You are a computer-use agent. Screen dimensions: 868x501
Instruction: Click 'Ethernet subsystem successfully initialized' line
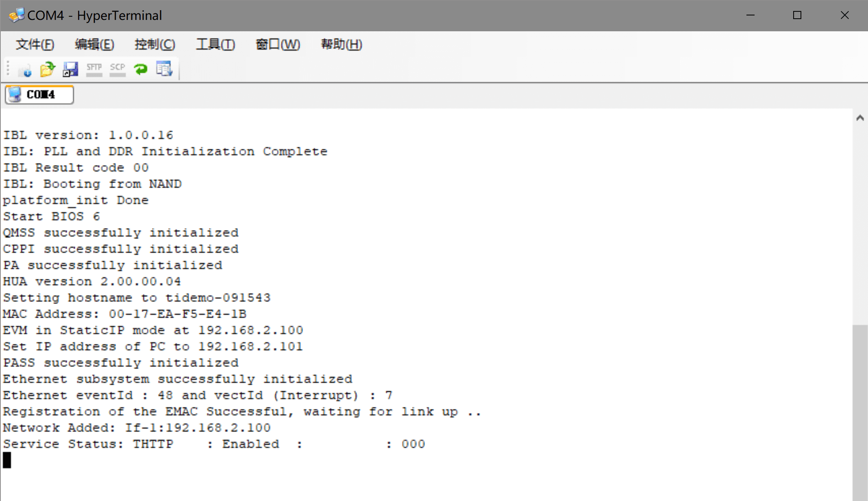tap(178, 379)
